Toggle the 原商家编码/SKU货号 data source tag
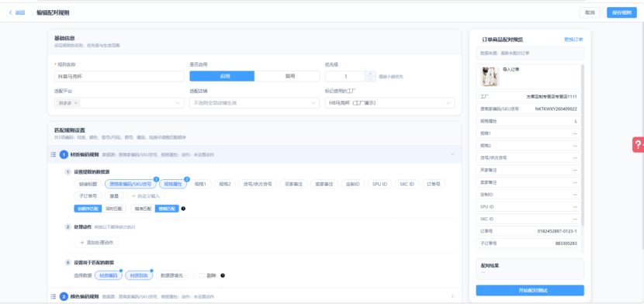Viewport: 644px width, 304px height. pyautogui.click(x=130, y=185)
